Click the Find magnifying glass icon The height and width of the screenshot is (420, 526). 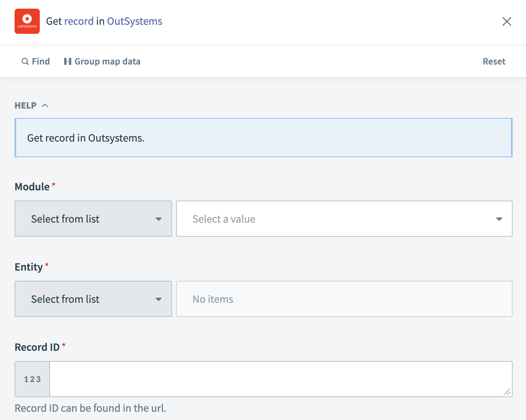pyautogui.click(x=25, y=61)
